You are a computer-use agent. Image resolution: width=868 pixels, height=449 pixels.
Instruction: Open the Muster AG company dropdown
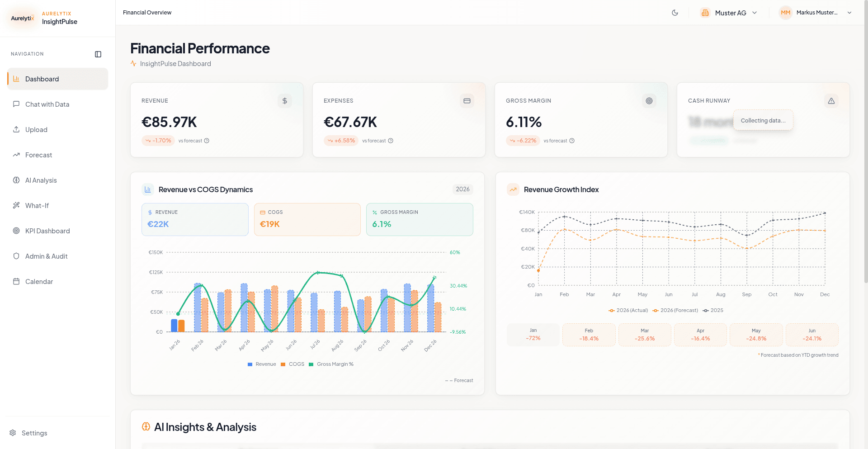click(728, 13)
